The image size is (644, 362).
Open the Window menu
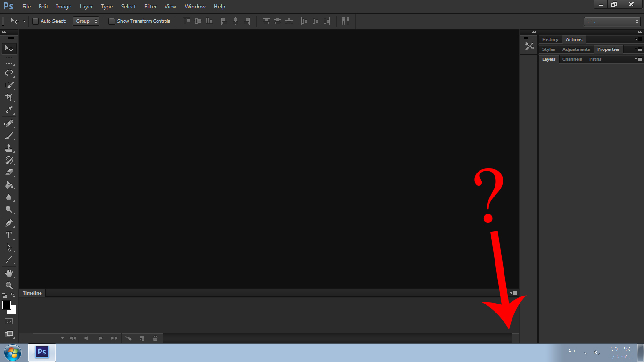tap(195, 7)
